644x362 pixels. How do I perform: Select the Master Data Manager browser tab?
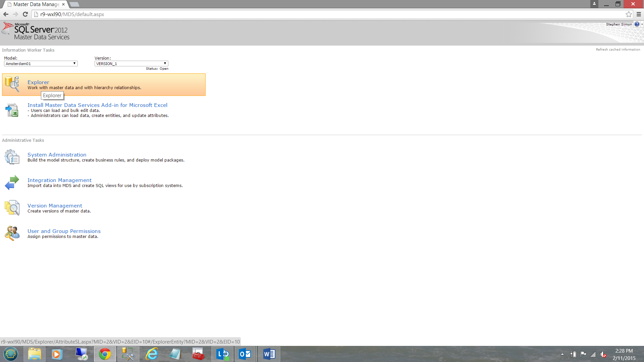click(36, 4)
